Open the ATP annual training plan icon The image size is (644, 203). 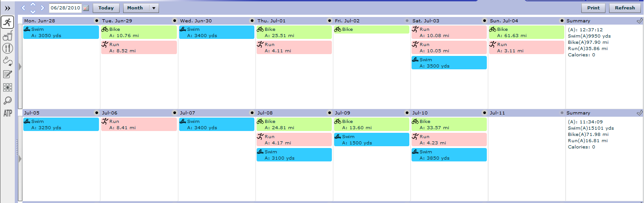[x=7, y=114]
